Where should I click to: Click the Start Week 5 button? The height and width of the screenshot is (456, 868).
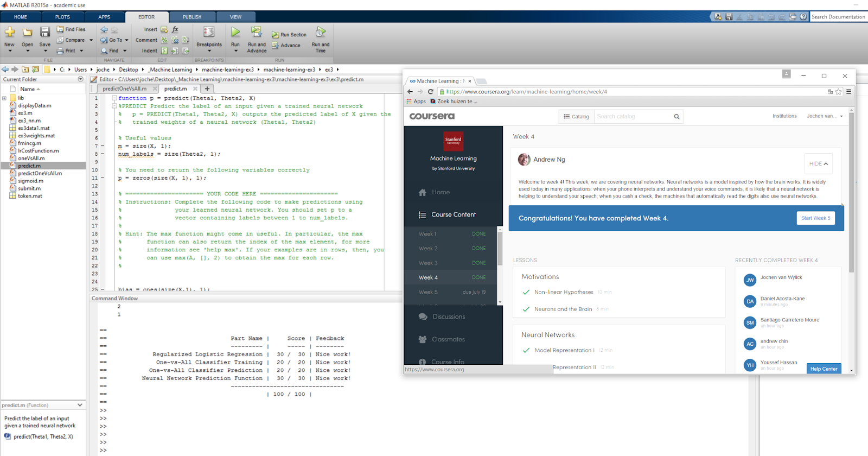click(815, 218)
